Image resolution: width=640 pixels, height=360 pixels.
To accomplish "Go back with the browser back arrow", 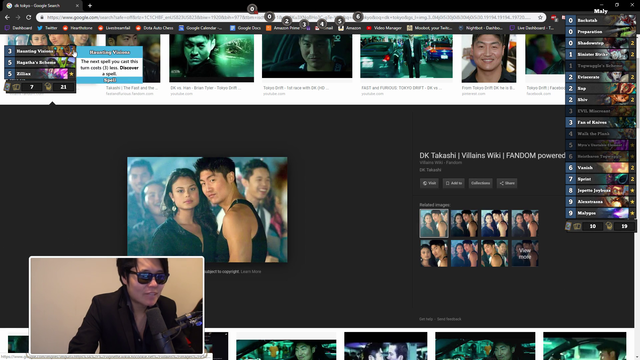I will point(7,18).
